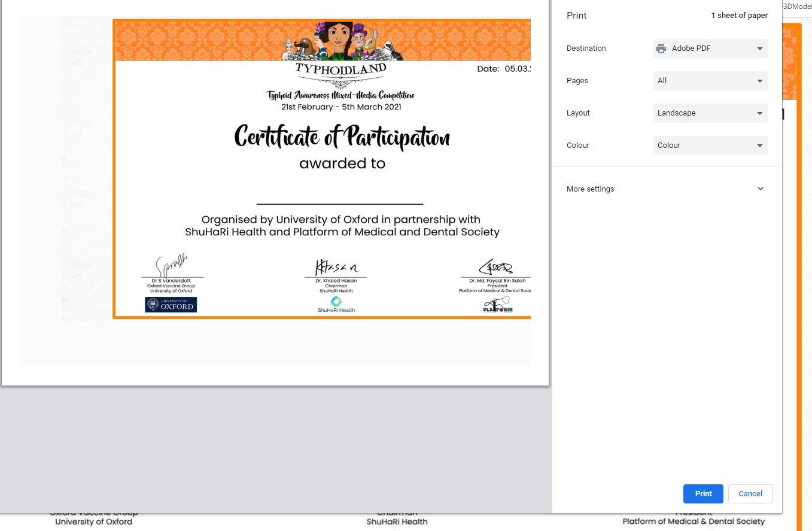Click 'Organised by University of Oxford' line
The image size is (812, 531).
pos(341,220)
